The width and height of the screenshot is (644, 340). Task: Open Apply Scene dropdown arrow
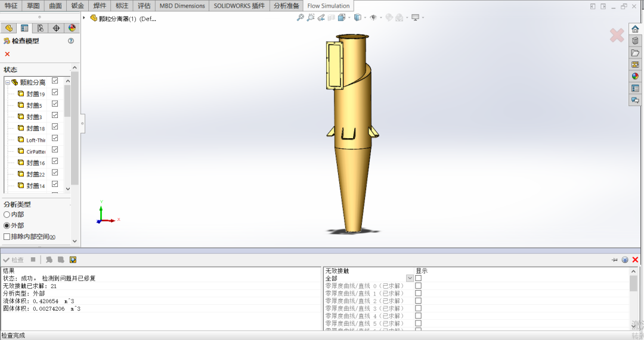click(x=407, y=18)
